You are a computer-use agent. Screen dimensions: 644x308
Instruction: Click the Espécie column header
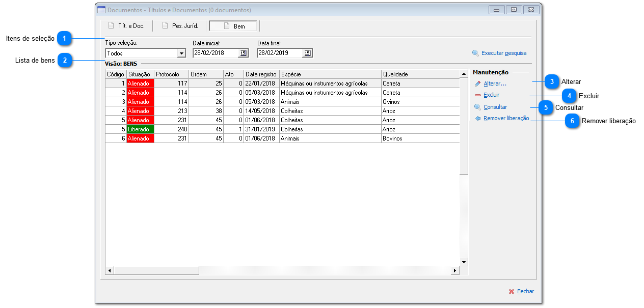(x=330, y=74)
